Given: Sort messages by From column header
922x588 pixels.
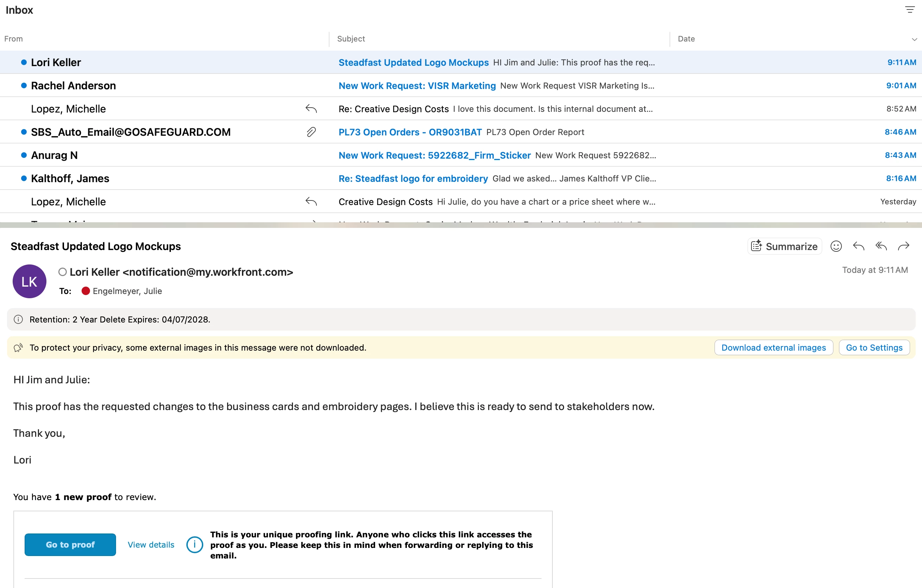Looking at the screenshot, I should [14, 39].
